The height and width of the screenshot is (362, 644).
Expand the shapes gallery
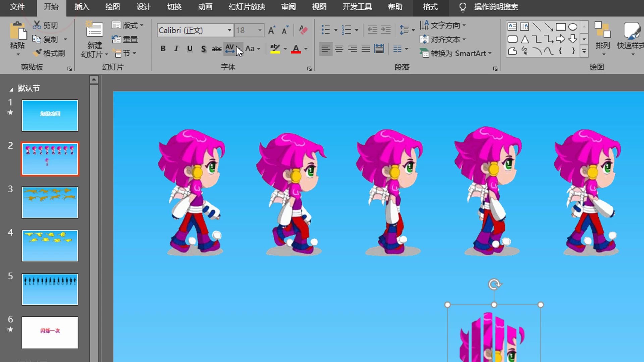click(584, 51)
